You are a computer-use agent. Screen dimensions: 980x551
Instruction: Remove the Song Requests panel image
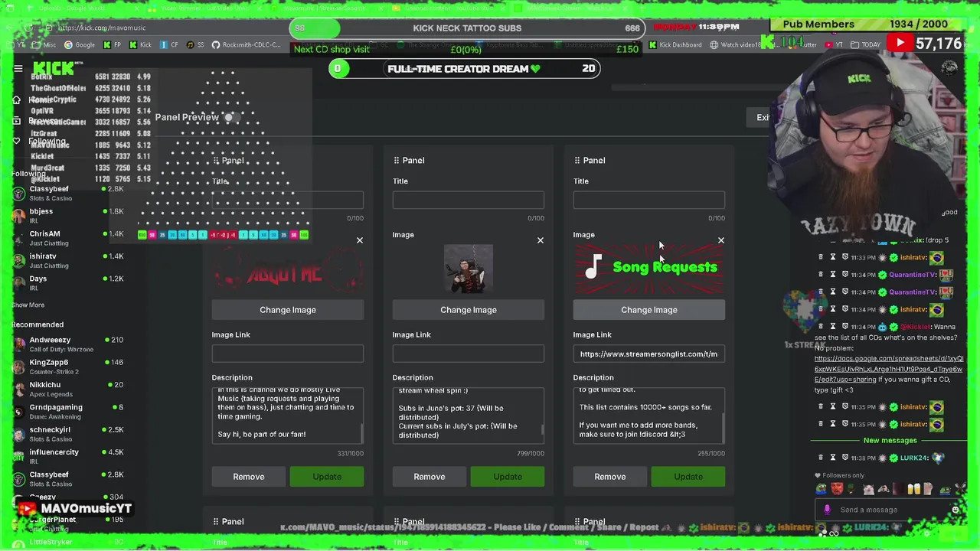coord(720,240)
